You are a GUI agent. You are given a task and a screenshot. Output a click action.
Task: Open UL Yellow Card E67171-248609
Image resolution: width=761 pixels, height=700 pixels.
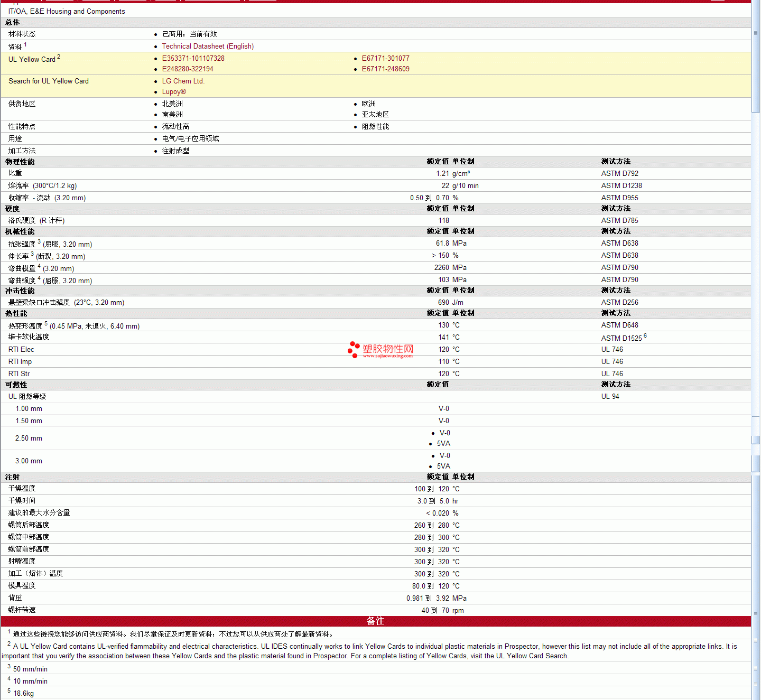tap(385, 69)
